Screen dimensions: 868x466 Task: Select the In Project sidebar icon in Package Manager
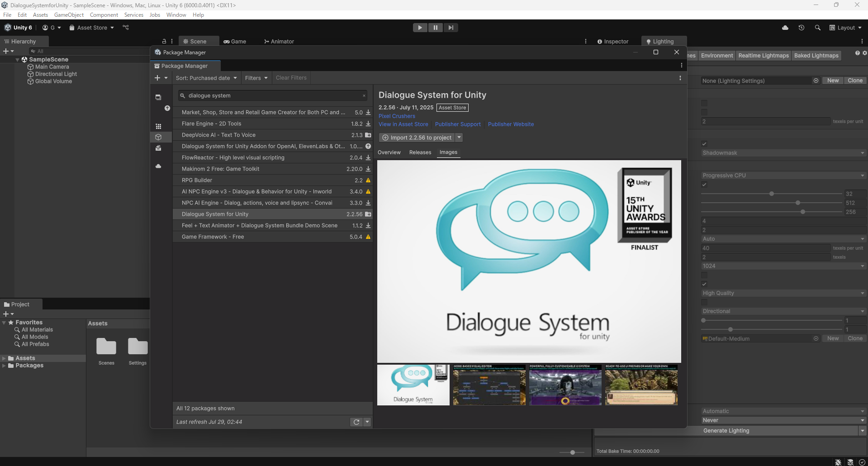coord(158,97)
